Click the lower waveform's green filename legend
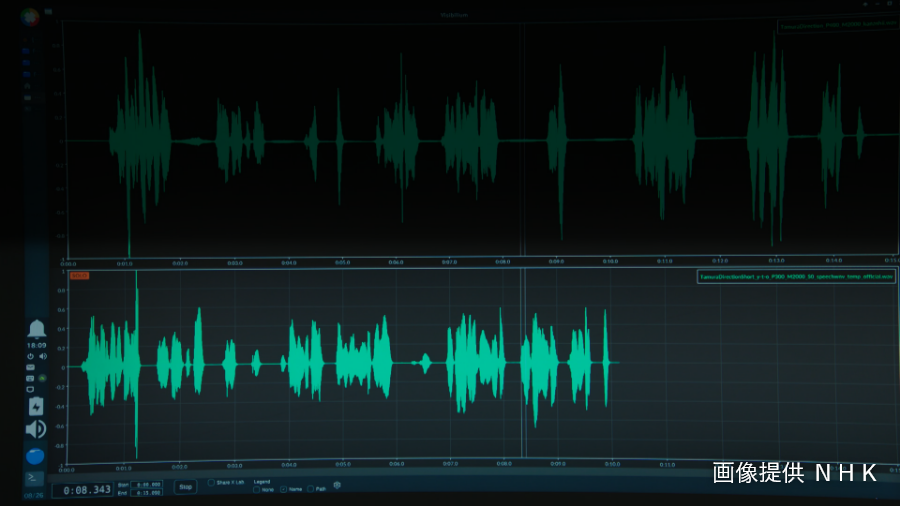900x506 pixels. pyautogui.click(x=794, y=276)
